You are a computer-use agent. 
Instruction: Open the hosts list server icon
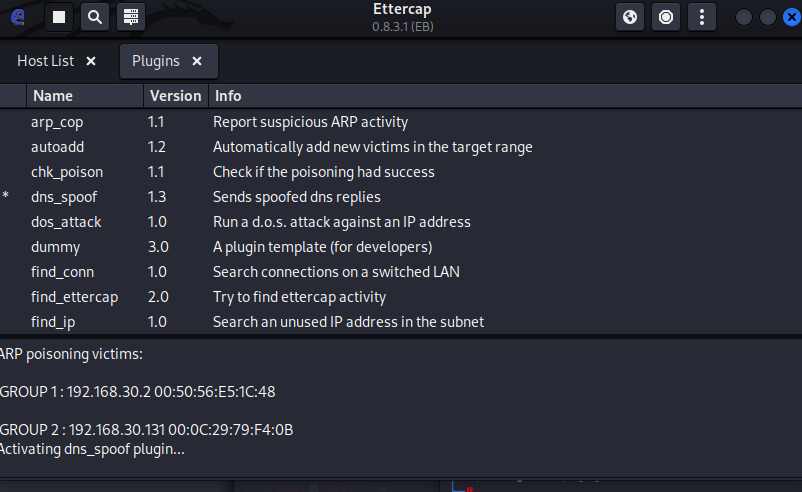pyautogui.click(x=129, y=17)
